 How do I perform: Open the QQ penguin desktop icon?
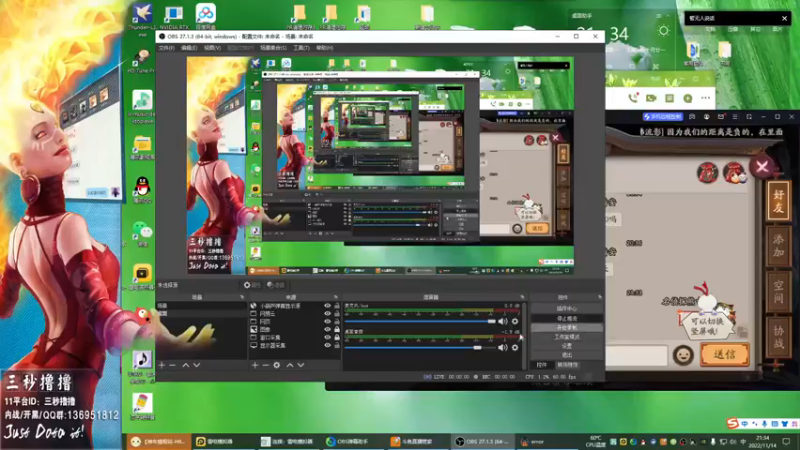coord(142,190)
